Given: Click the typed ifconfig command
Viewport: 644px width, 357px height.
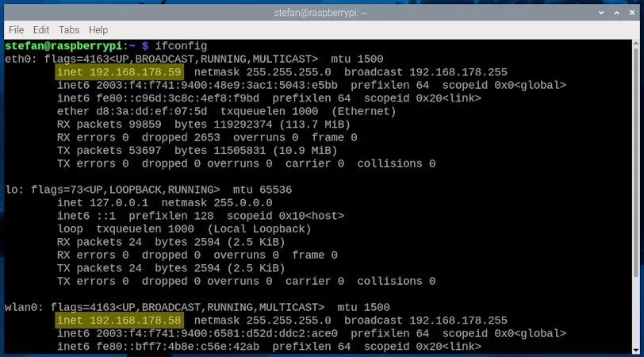Looking at the screenshot, I should (182, 46).
